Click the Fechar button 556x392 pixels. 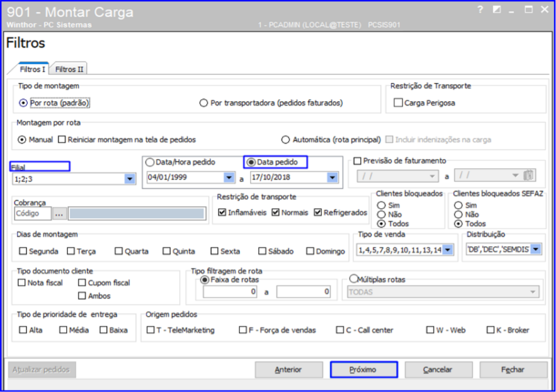coord(513,370)
